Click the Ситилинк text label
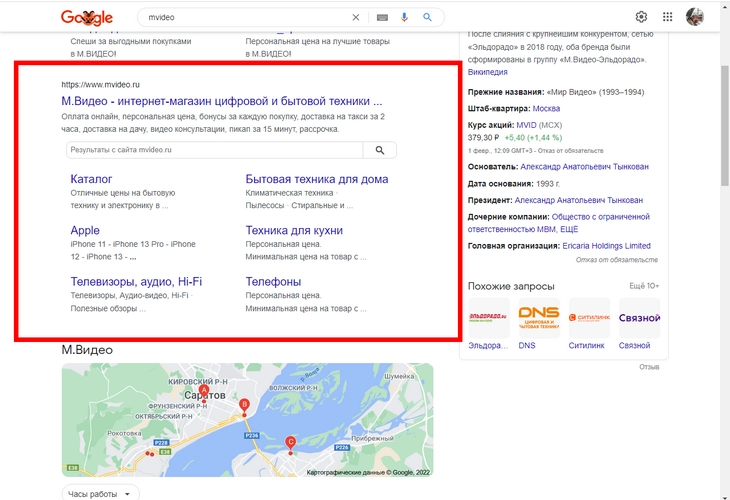Screen dimensions: 730x500 click(587, 345)
